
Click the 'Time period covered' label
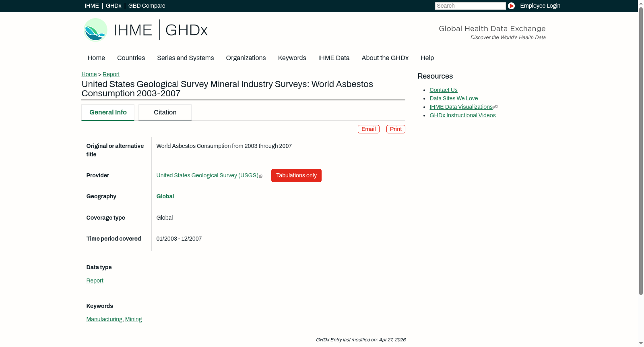(x=114, y=239)
